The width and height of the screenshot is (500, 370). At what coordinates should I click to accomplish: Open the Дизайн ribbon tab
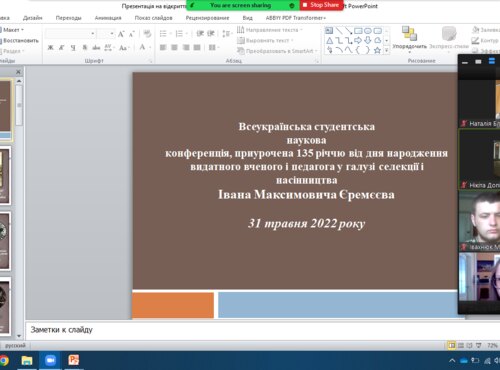pyautogui.click(x=33, y=18)
